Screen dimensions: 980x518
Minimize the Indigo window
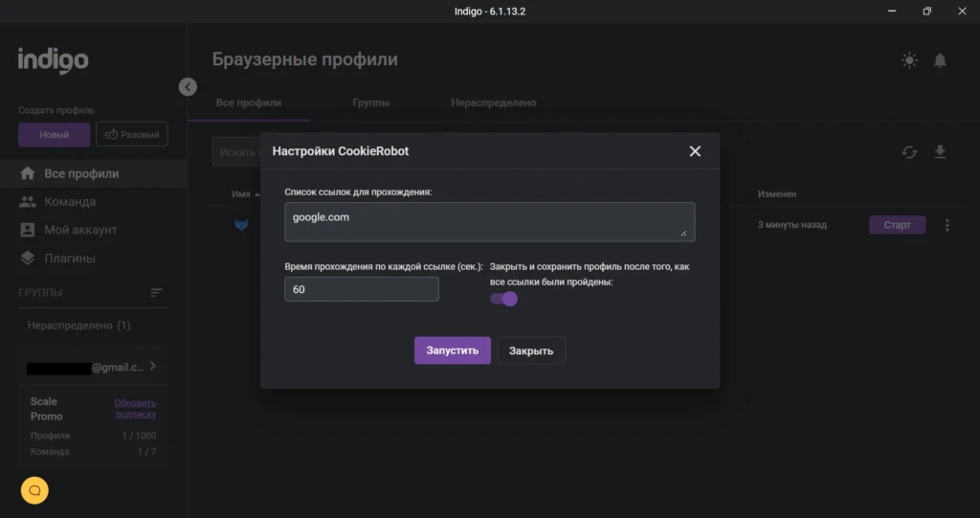(892, 11)
